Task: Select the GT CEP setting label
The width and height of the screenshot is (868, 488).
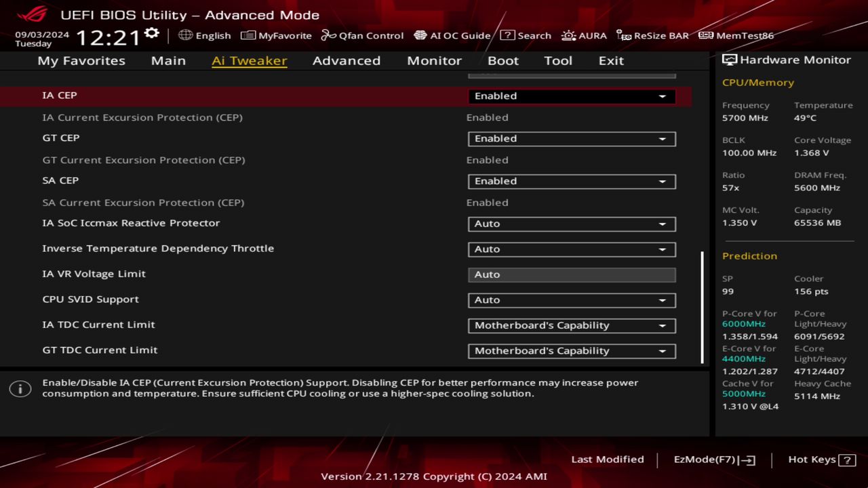Action: click(61, 138)
